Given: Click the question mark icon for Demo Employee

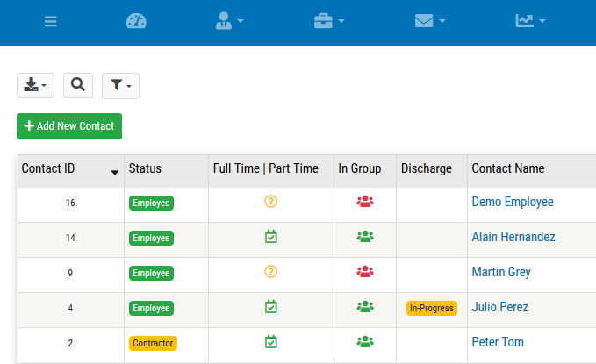Looking at the screenshot, I should pyautogui.click(x=270, y=202).
